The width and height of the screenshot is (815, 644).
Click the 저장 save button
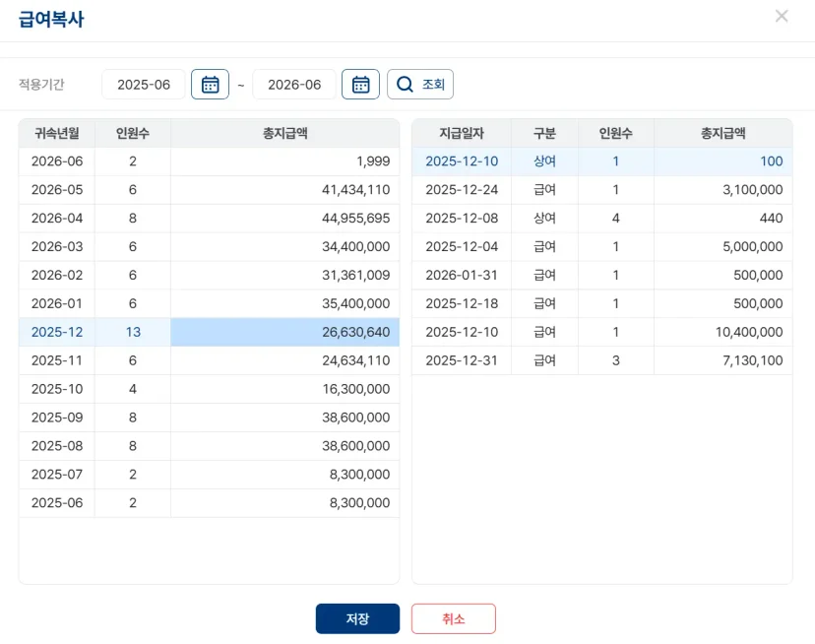[357, 618]
